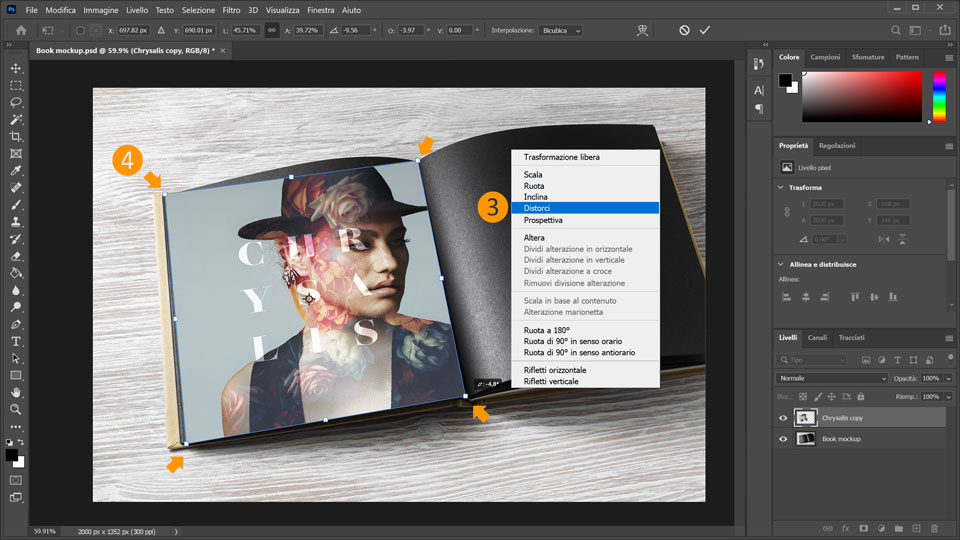Select the Frame tool
Image resolution: width=960 pixels, height=540 pixels.
point(16,154)
